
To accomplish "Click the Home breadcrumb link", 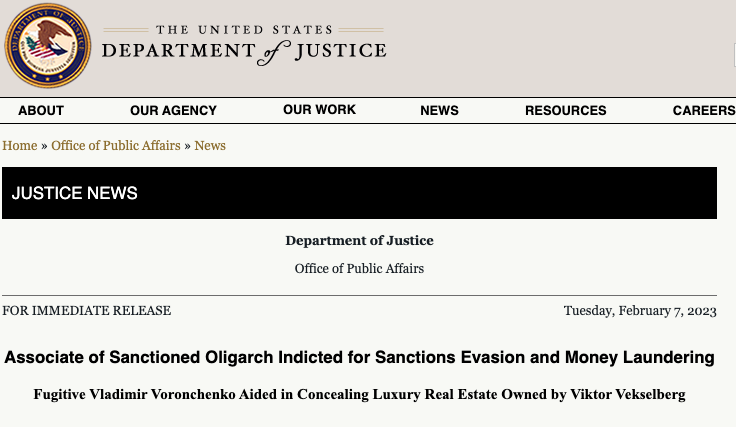I will [x=20, y=146].
